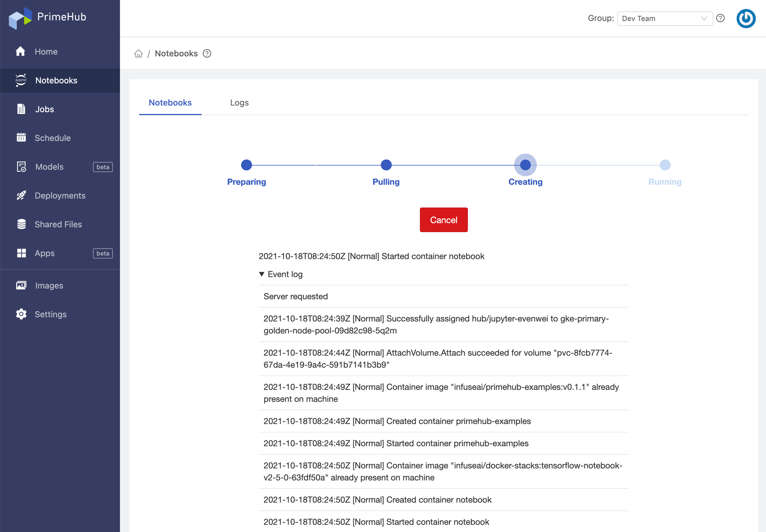The width and height of the screenshot is (766, 532).
Task: Click the Running step label
Action: click(665, 182)
